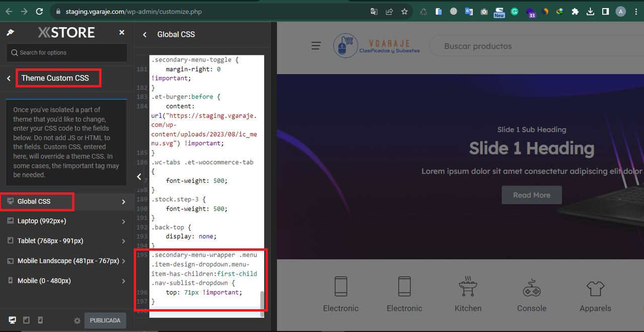Screen dimensions: 644x332
Task: Click the translate page icon
Action: click(x=374, y=11)
